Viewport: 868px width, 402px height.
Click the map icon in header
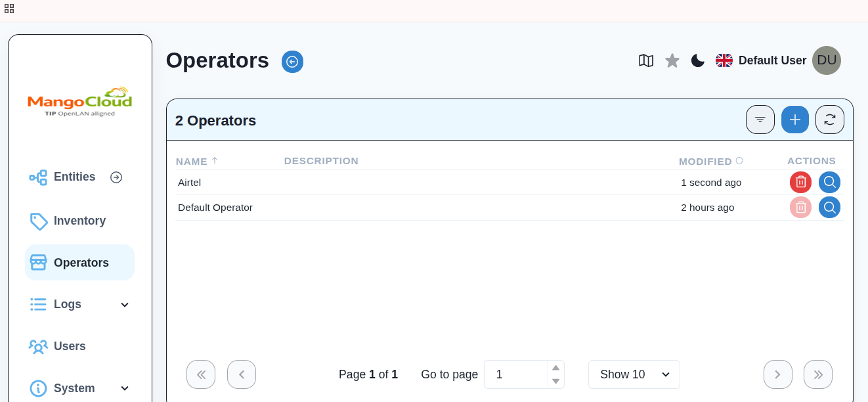click(x=646, y=60)
